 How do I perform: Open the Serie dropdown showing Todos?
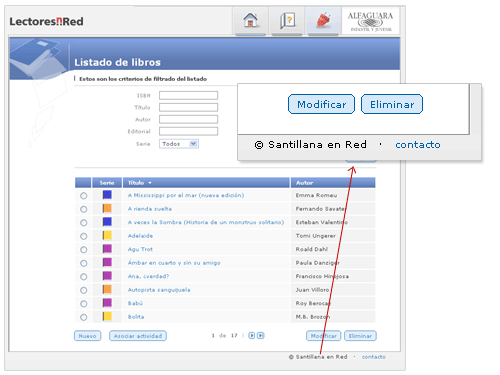179,144
